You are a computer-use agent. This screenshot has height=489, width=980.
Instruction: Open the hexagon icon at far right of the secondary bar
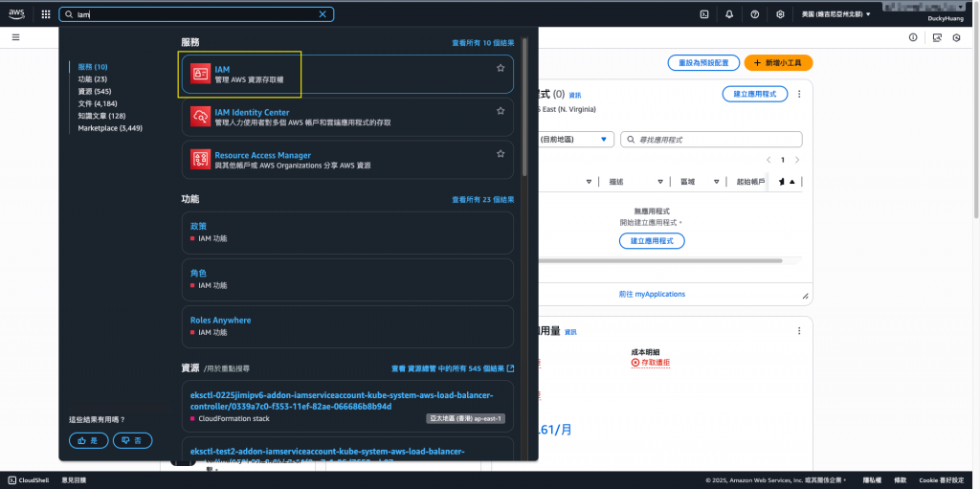(956, 37)
